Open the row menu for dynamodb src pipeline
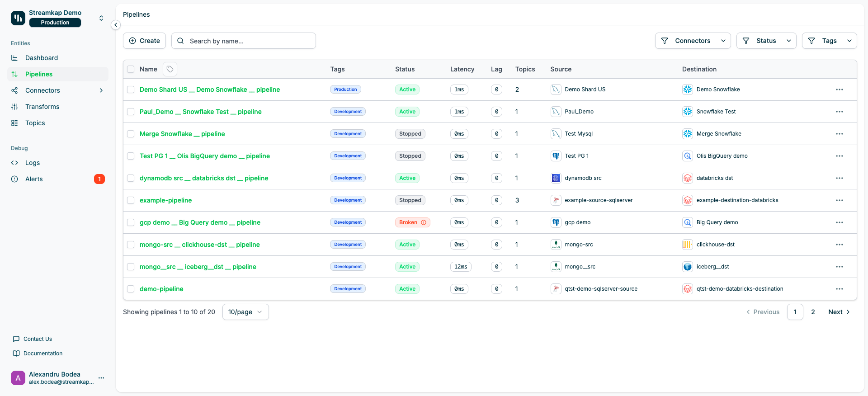This screenshot has width=868, height=396. [840, 178]
